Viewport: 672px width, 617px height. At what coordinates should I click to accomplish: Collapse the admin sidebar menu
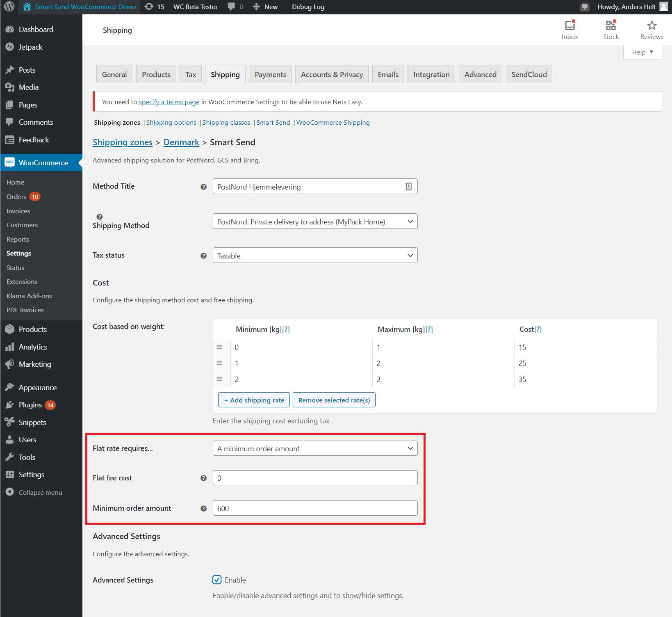coord(41,492)
